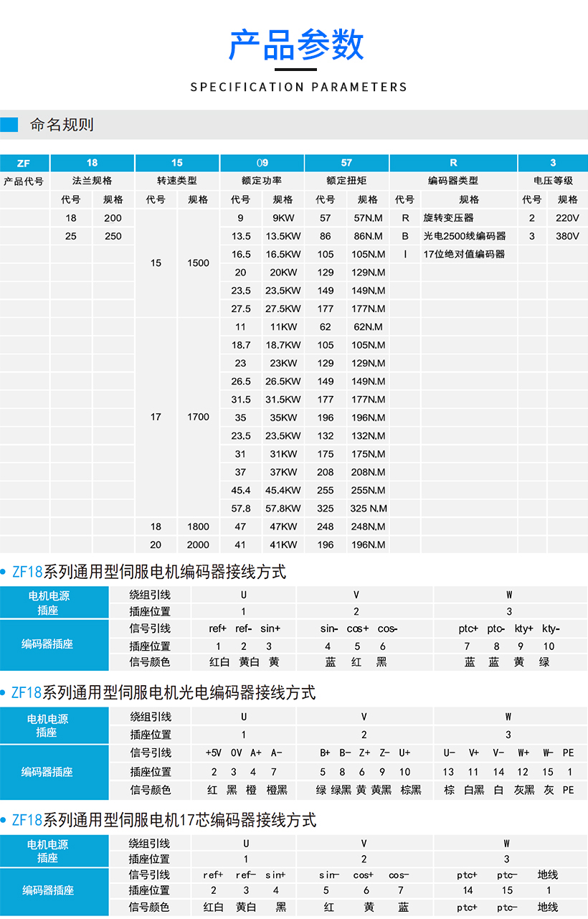Click the 57.8KW rated power cell

click(x=283, y=509)
